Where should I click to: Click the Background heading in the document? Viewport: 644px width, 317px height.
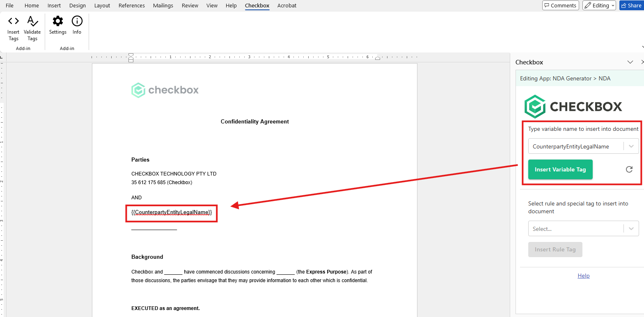pos(147,257)
